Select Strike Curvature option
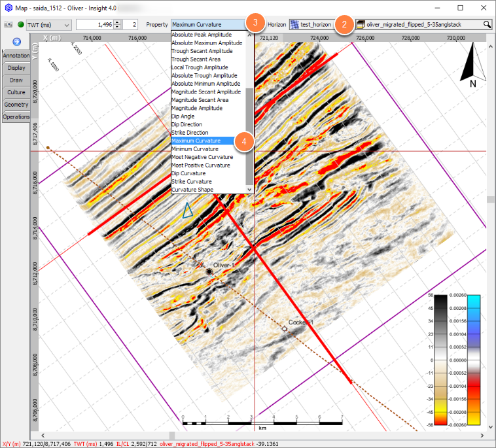 208,182
